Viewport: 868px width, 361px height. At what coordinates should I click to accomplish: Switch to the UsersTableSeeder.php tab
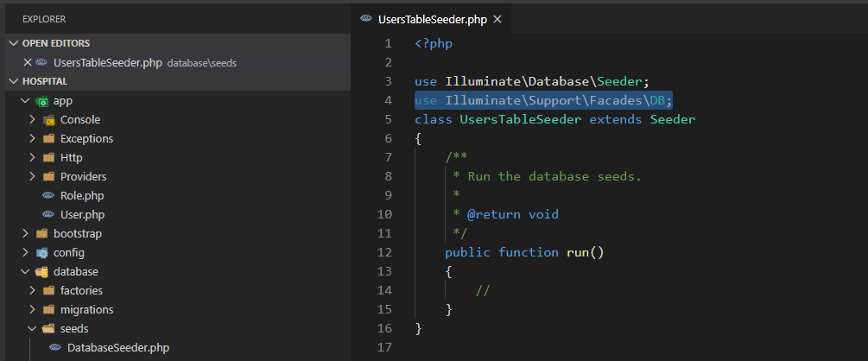point(432,19)
